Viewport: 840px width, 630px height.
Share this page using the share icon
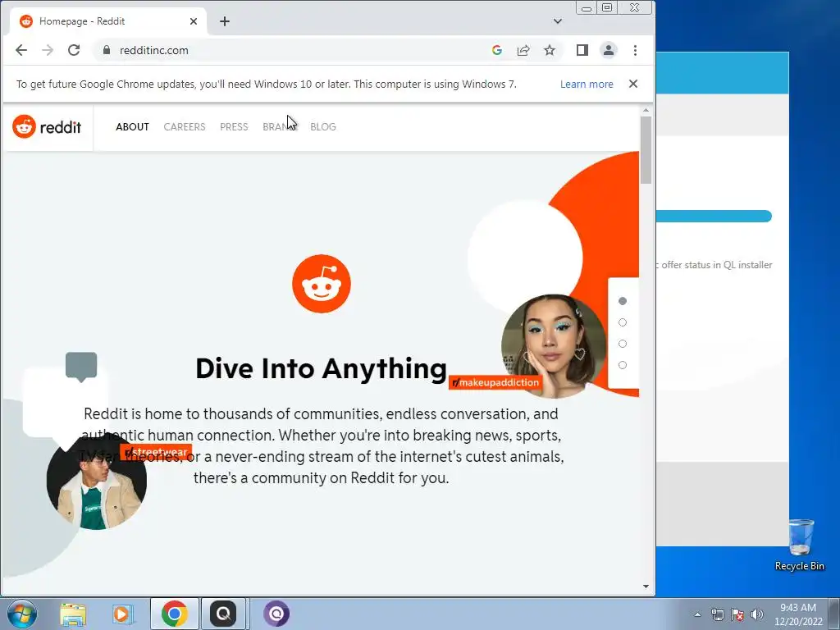523,50
